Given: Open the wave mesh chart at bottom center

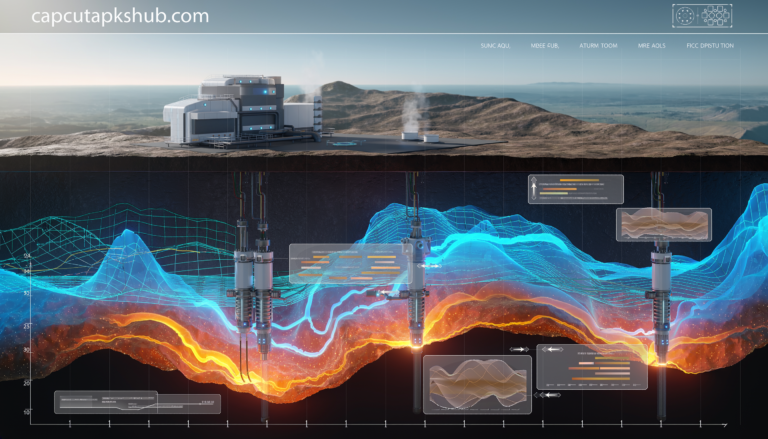Looking at the screenshot, I should [478, 385].
